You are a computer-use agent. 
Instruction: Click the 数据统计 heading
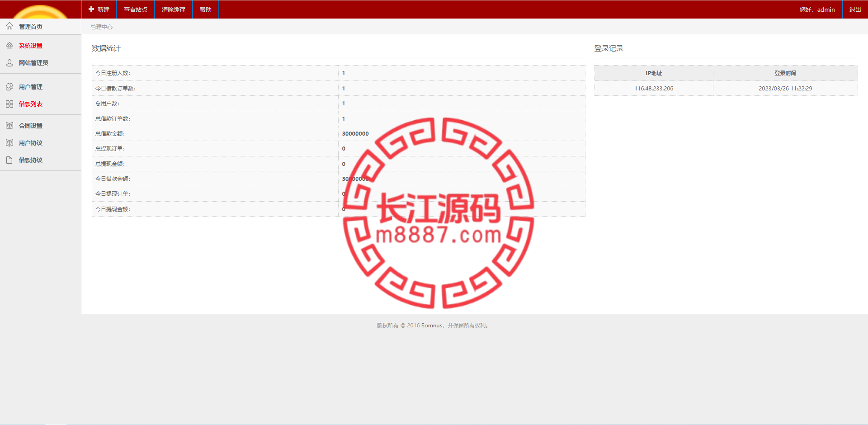pos(106,48)
